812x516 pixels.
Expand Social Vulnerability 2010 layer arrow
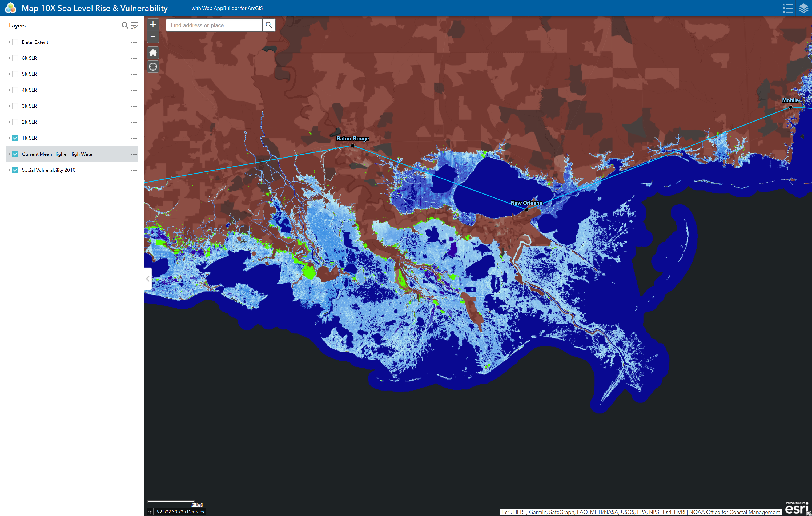click(x=9, y=170)
